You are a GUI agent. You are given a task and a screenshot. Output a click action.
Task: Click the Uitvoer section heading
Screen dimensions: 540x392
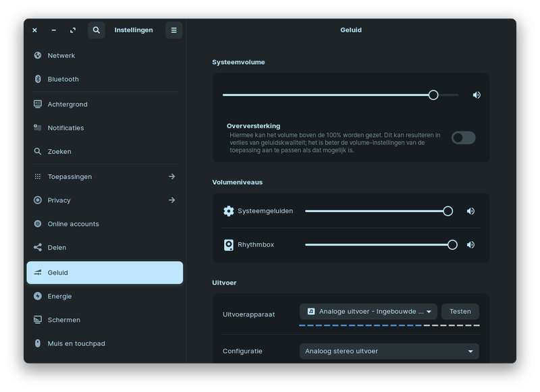(x=224, y=283)
